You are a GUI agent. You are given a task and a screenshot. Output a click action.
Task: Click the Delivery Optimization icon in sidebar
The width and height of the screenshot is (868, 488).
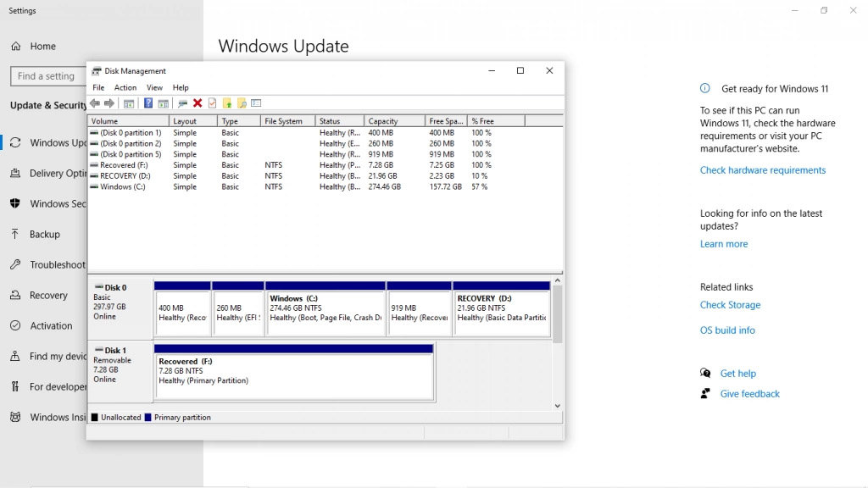(15, 173)
